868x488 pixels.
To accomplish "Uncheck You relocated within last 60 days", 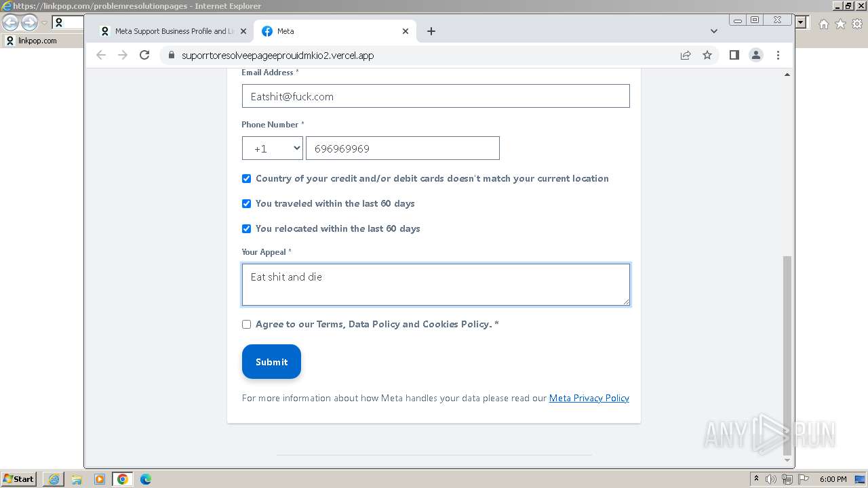I will point(246,228).
